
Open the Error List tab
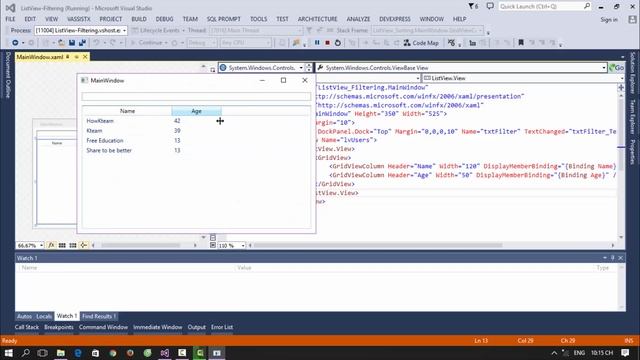[x=222, y=327]
